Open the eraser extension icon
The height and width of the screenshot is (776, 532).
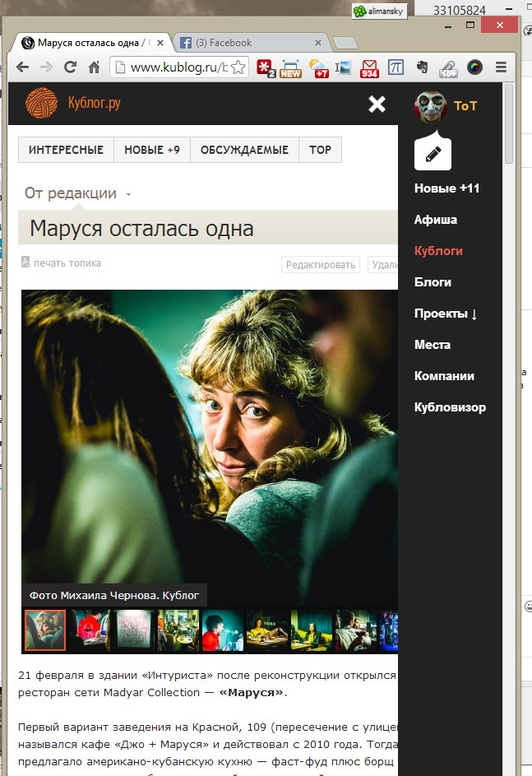(448, 68)
